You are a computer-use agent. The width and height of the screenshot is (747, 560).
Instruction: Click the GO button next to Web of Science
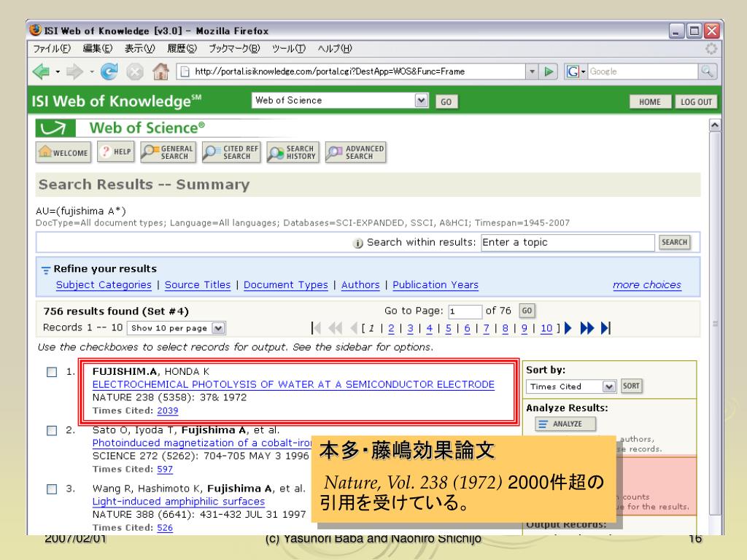coord(446,101)
